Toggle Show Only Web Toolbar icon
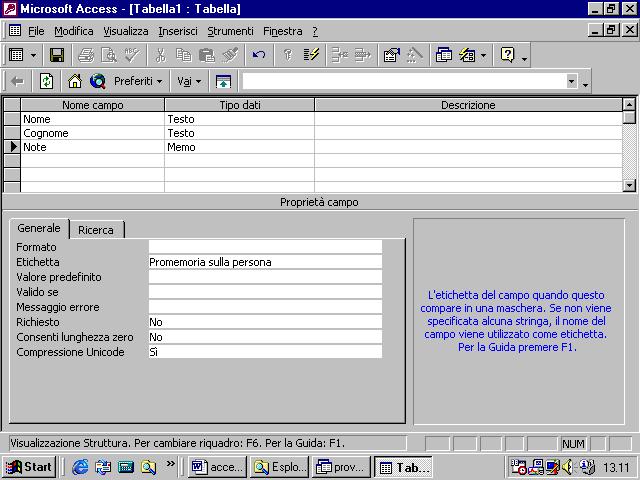Image resolution: width=640 pixels, height=480 pixels. pos(223,81)
